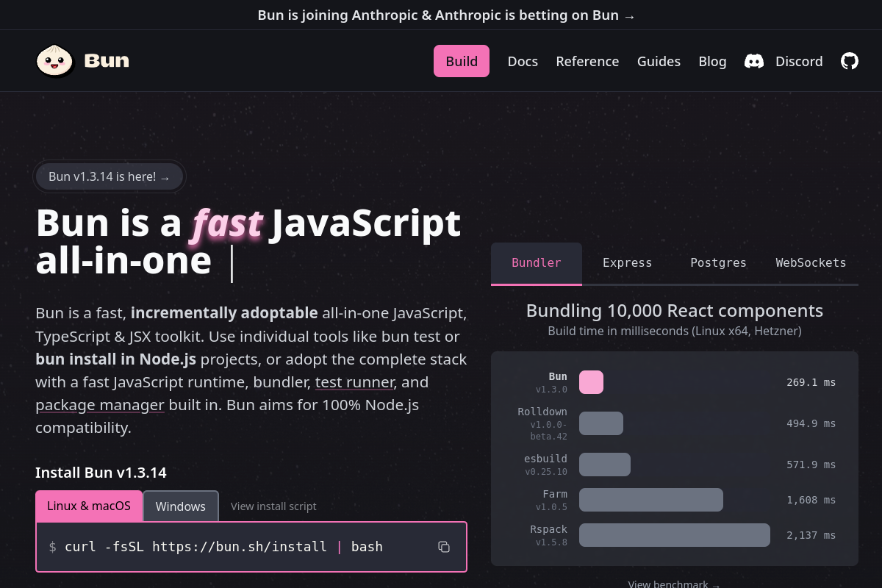Click the curl install command text
The height and width of the screenshot is (588, 882).
(x=223, y=547)
